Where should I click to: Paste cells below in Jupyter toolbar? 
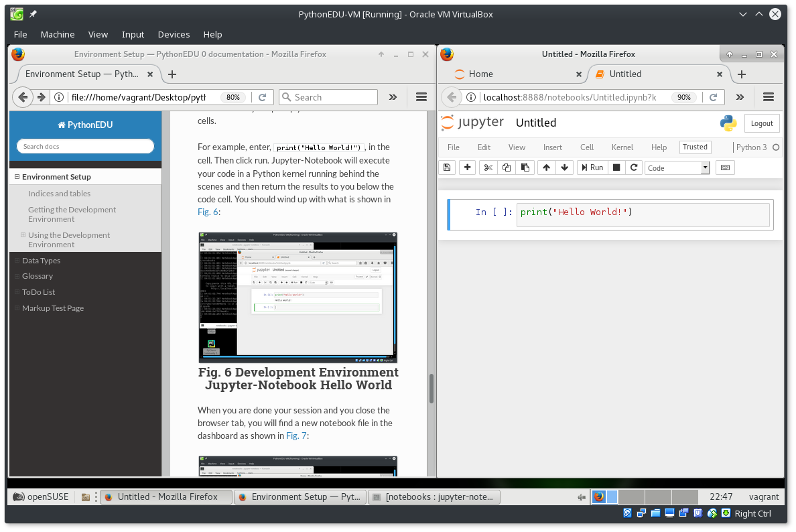click(525, 168)
